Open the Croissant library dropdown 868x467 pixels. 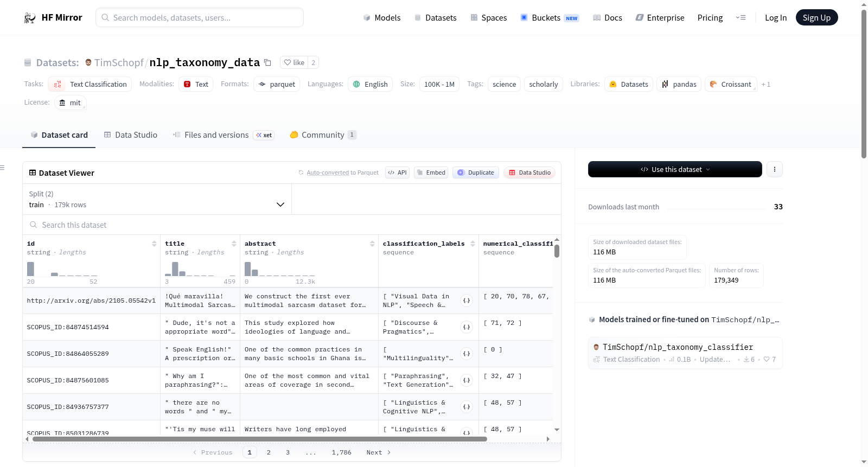coord(731,84)
